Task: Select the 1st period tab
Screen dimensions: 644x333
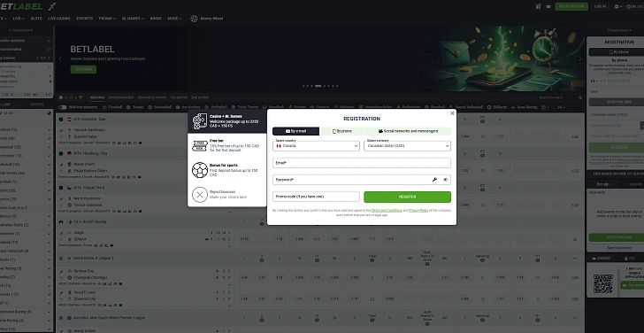Action: tap(179, 97)
